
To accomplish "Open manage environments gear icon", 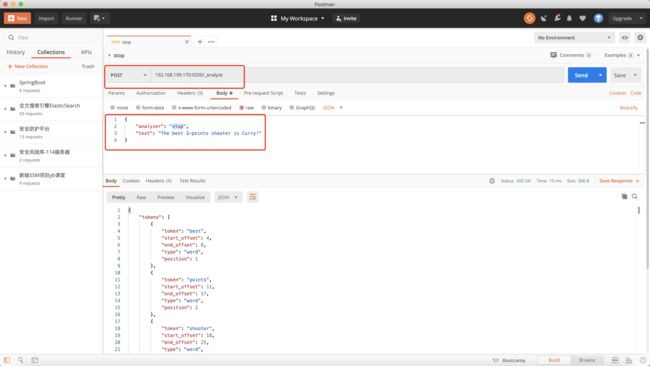I will coord(640,38).
